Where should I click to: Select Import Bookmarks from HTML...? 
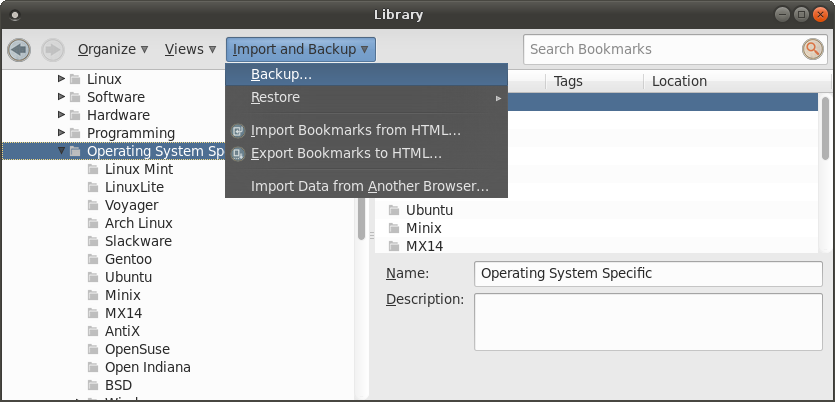366,130
